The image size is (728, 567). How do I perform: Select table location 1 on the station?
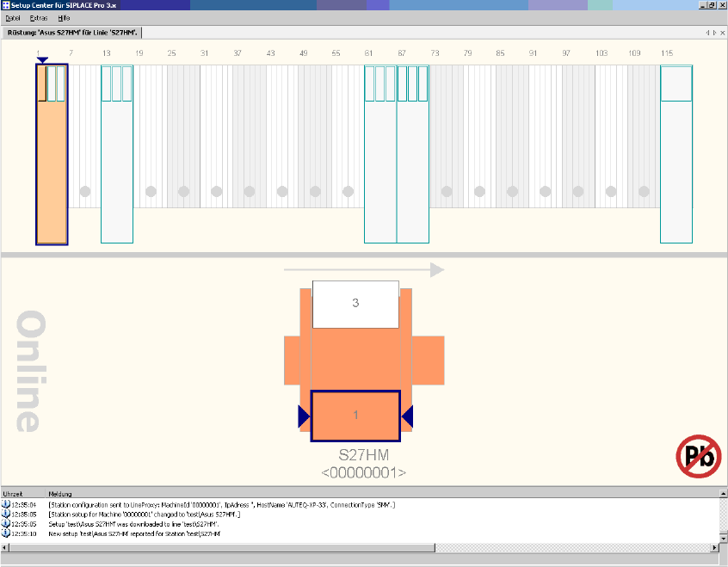point(355,416)
